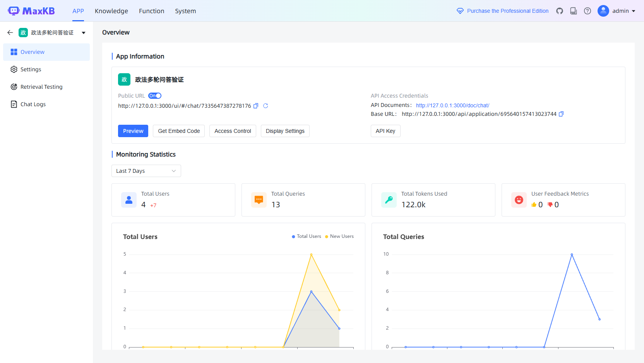Viewport: 644px width, 363px height.
Task: Click the User Feedback smiley icon
Action: click(519, 200)
